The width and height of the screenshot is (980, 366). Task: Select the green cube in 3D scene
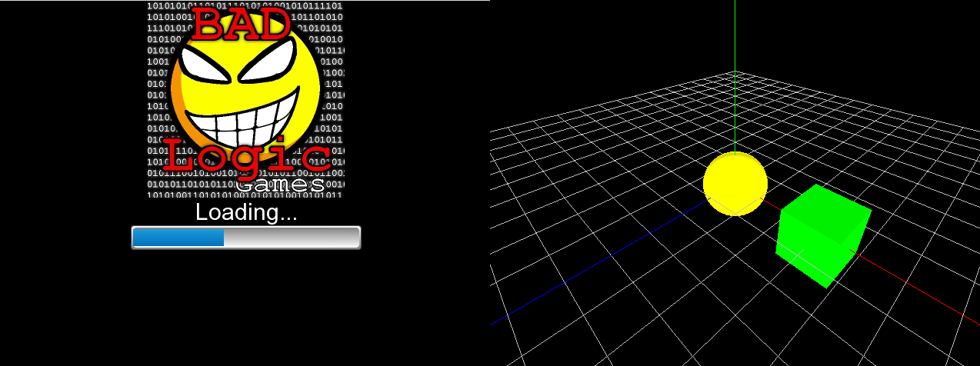point(822,235)
